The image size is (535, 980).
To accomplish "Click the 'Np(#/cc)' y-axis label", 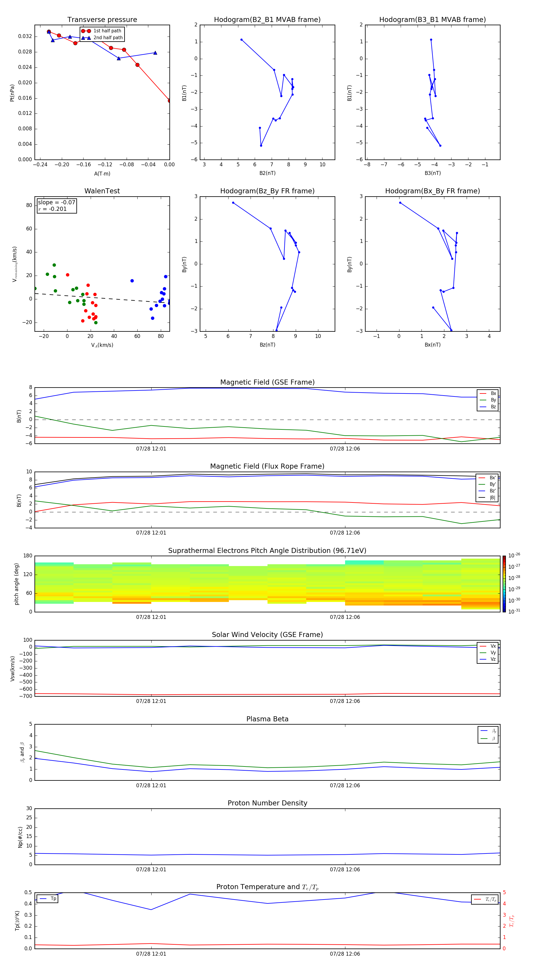I will tap(20, 837).
